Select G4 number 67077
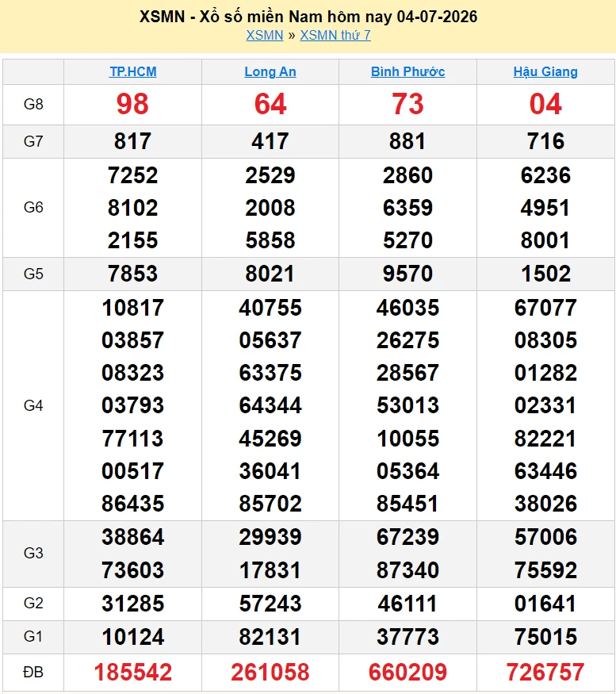 pyautogui.click(x=545, y=308)
